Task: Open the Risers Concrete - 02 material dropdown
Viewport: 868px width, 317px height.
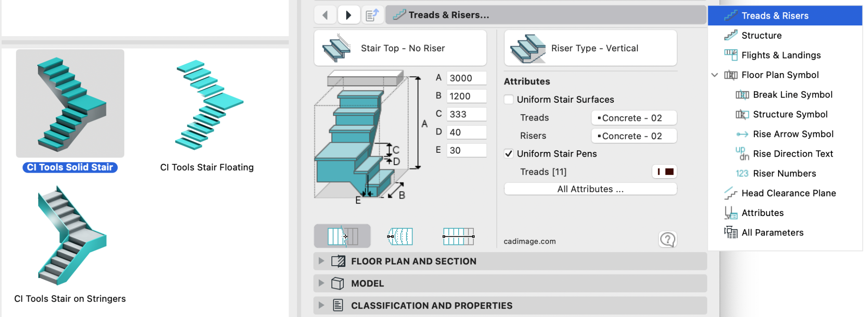Action: [634, 136]
